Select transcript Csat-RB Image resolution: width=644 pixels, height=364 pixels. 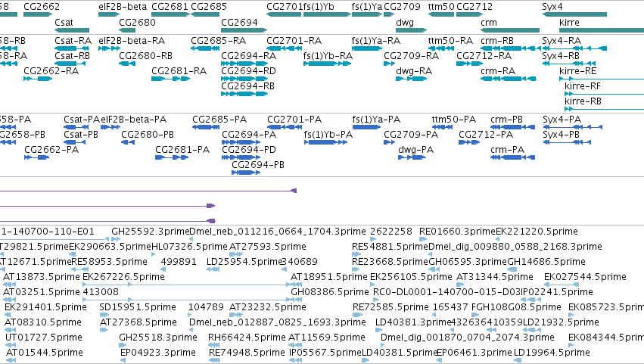[70, 64]
